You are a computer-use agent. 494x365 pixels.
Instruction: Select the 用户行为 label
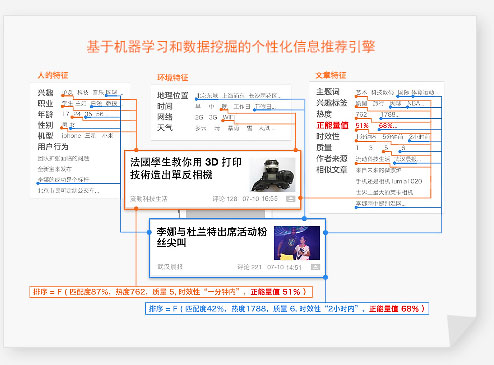coord(53,147)
